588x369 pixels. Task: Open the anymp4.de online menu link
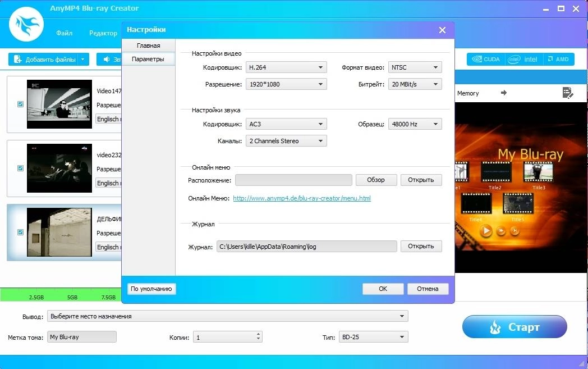click(x=302, y=198)
